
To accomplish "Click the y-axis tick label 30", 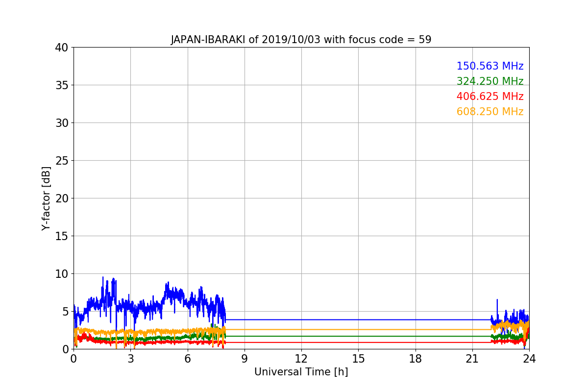I will pyautogui.click(x=62, y=123).
